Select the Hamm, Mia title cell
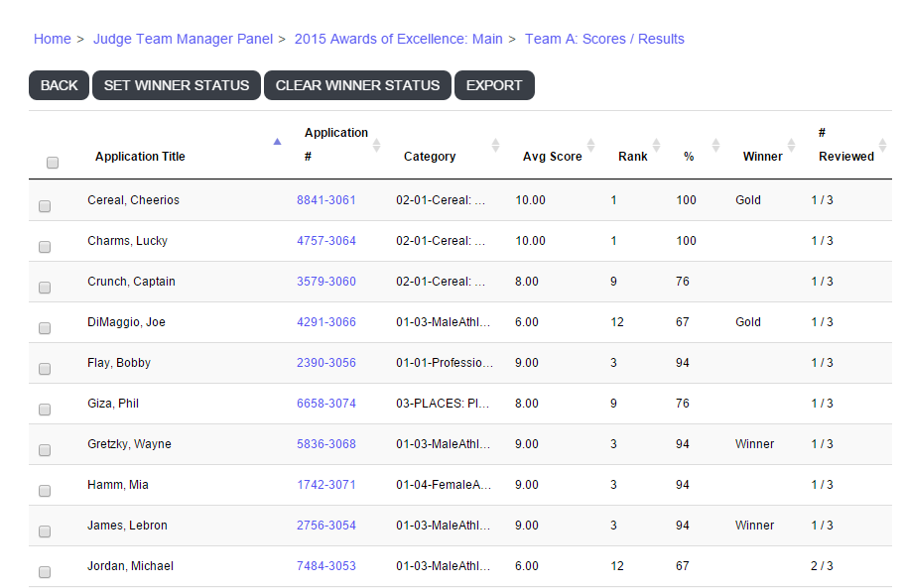 pyautogui.click(x=118, y=484)
